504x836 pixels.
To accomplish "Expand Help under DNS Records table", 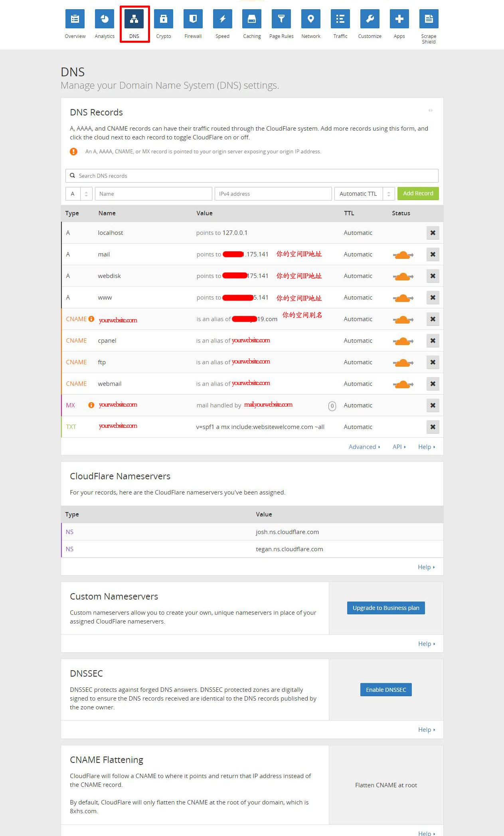I will (427, 447).
